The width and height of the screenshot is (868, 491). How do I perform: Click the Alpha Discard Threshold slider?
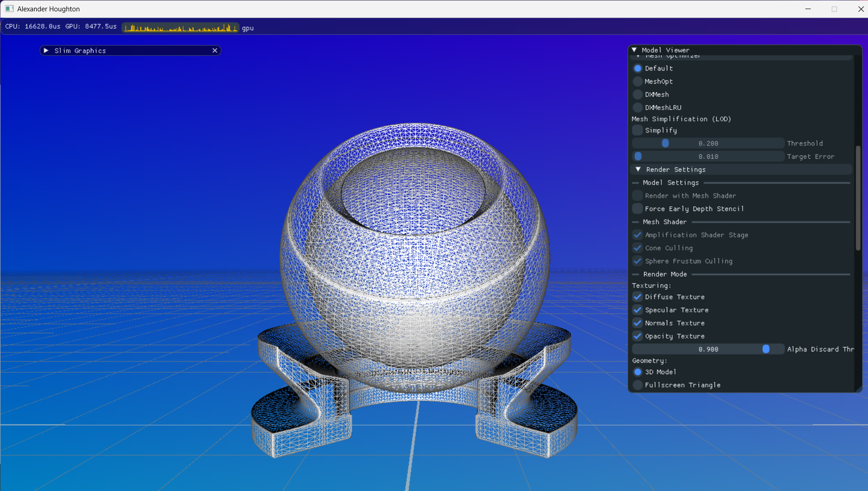[708, 349]
